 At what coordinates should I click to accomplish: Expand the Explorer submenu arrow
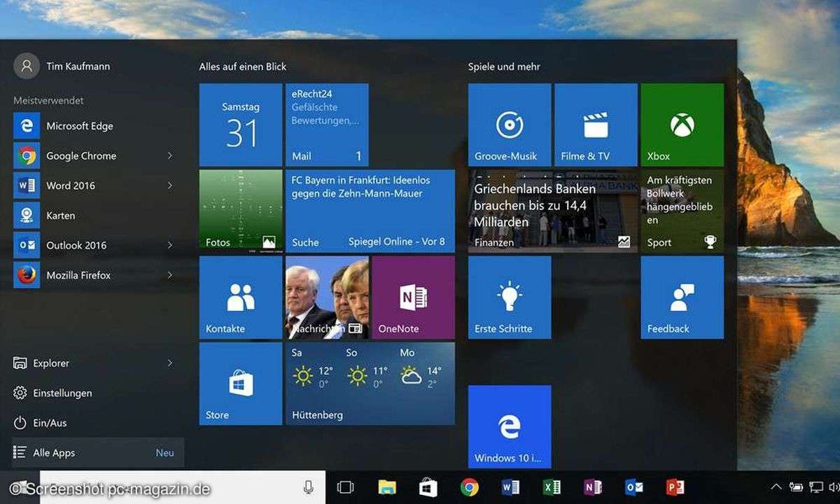pyautogui.click(x=170, y=363)
